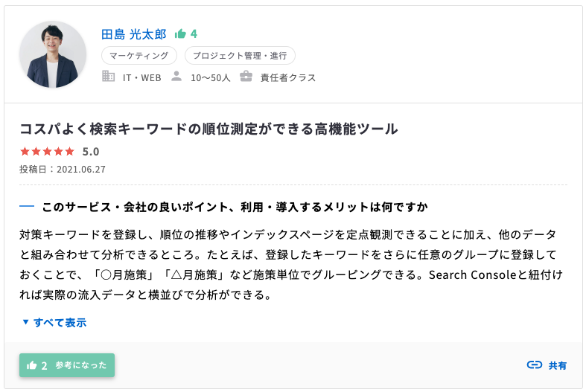Click the review body text paragraph
The image size is (586, 392).
[290, 265]
